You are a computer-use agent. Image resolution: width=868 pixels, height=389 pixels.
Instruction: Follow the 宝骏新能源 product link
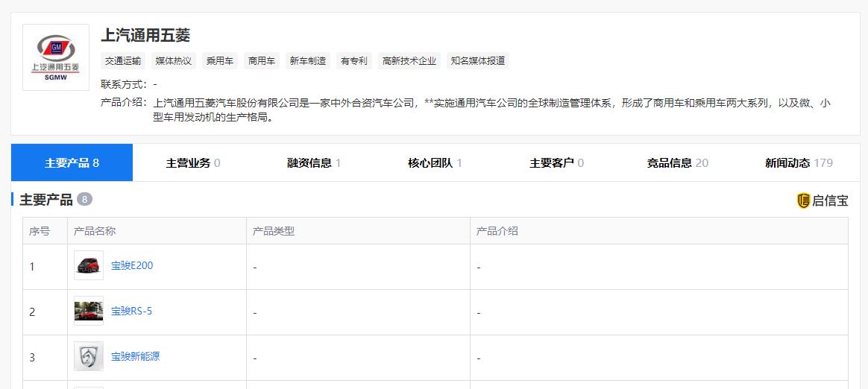135,356
